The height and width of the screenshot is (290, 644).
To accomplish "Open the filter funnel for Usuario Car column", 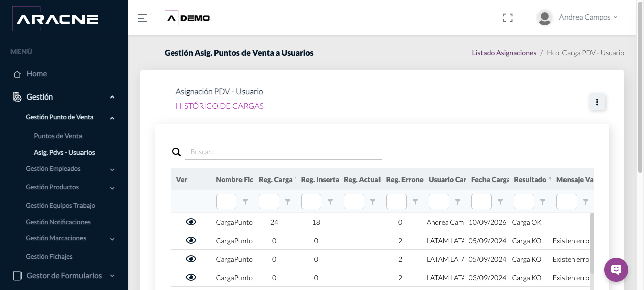I will (458, 202).
